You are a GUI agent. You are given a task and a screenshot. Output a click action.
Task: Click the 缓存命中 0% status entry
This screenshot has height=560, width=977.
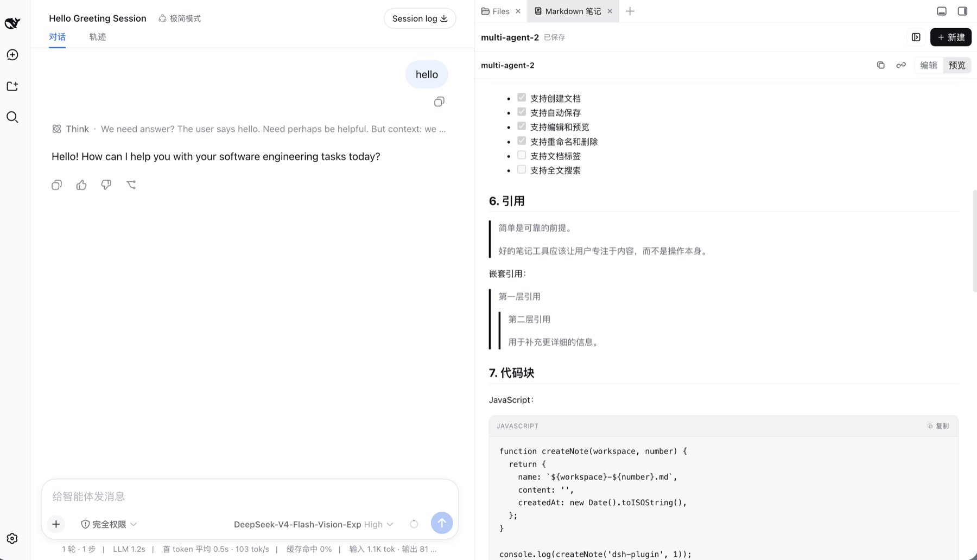[309, 549]
